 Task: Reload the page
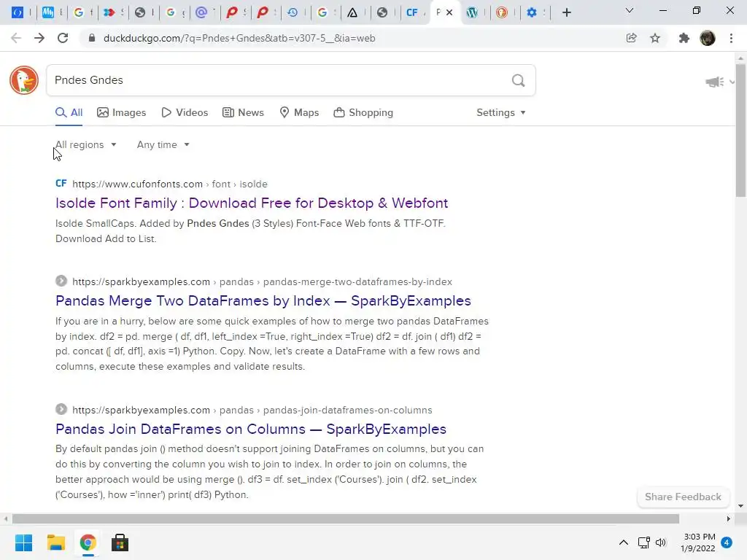tap(63, 38)
